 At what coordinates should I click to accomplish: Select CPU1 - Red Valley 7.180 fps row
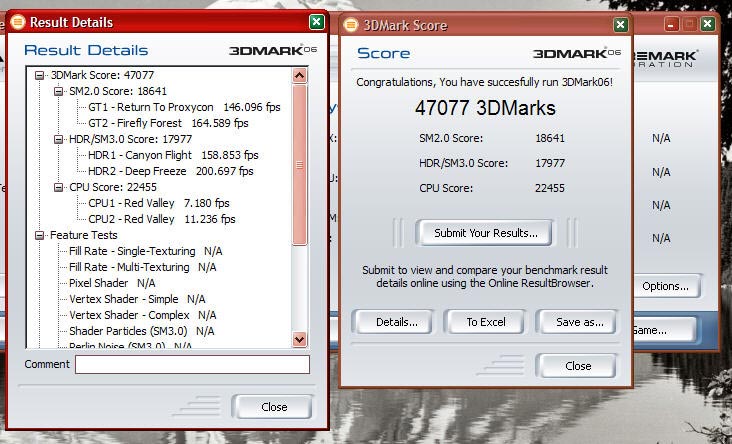pyautogui.click(x=159, y=203)
